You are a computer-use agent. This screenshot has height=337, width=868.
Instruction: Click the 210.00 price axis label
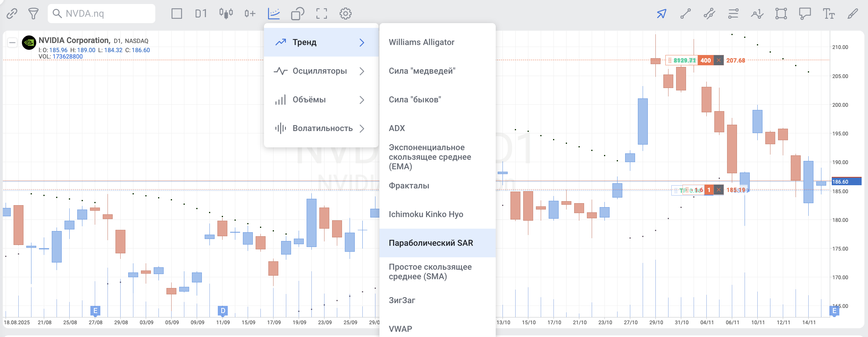click(x=840, y=47)
